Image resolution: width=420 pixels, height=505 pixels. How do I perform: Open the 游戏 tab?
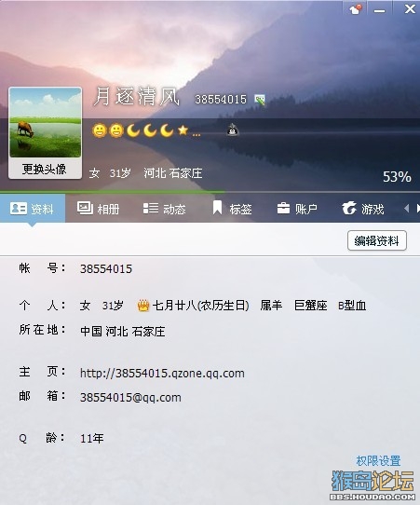click(363, 209)
